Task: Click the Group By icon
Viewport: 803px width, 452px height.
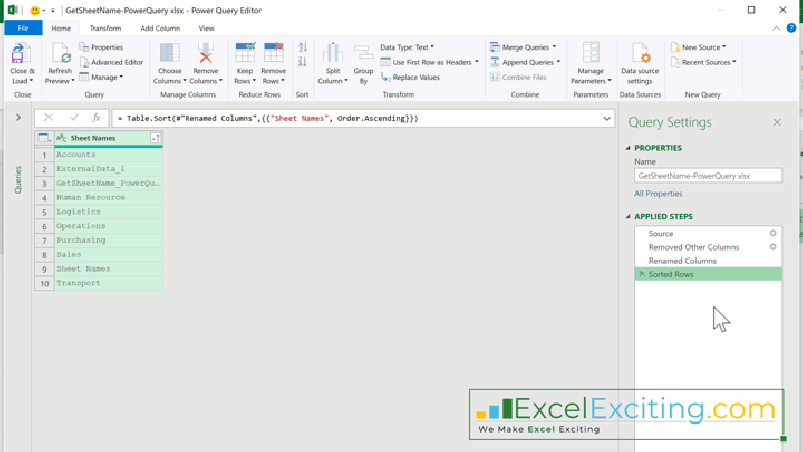Action: click(363, 54)
